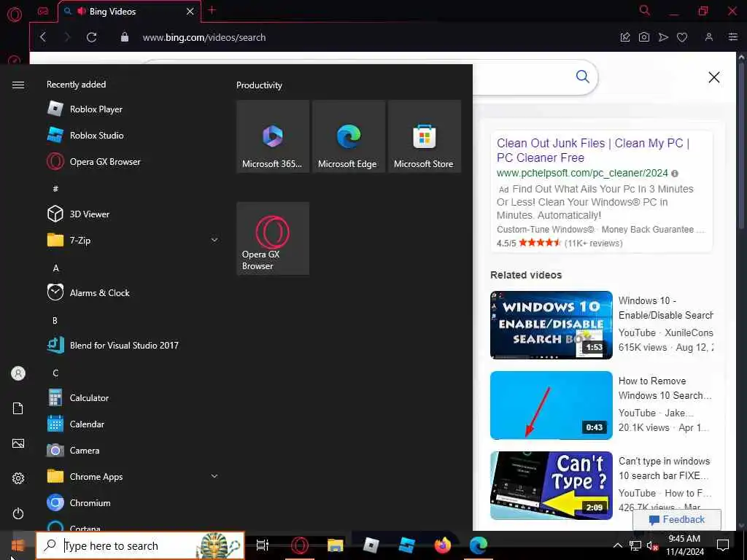Screen dimensions: 747x560
Task: Focus the taskbar search box
Action: (141, 545)
